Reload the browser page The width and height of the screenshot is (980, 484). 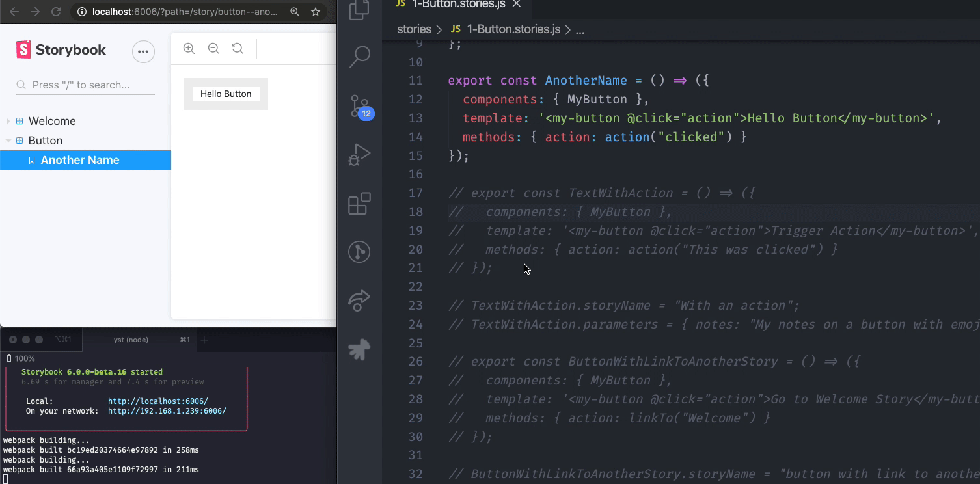click(x=56, y=12)
